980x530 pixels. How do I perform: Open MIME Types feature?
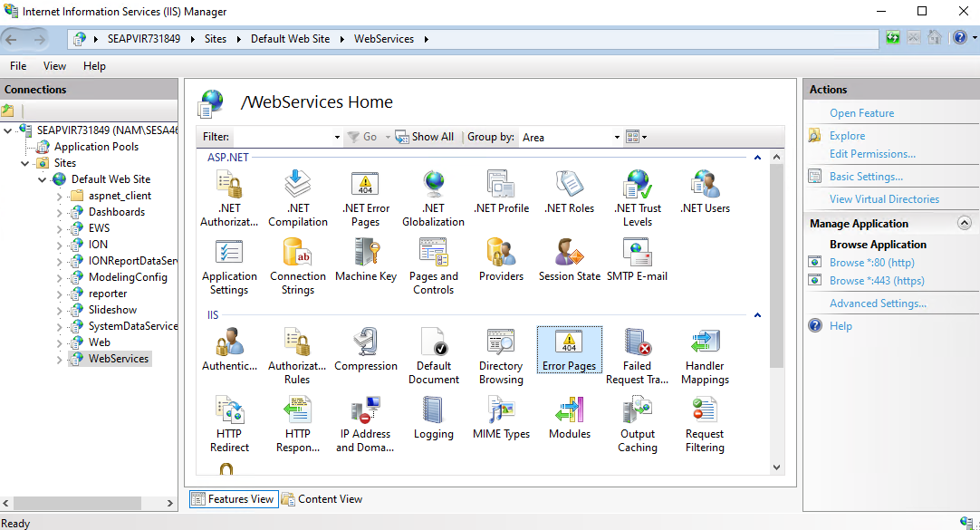(501, 419)
